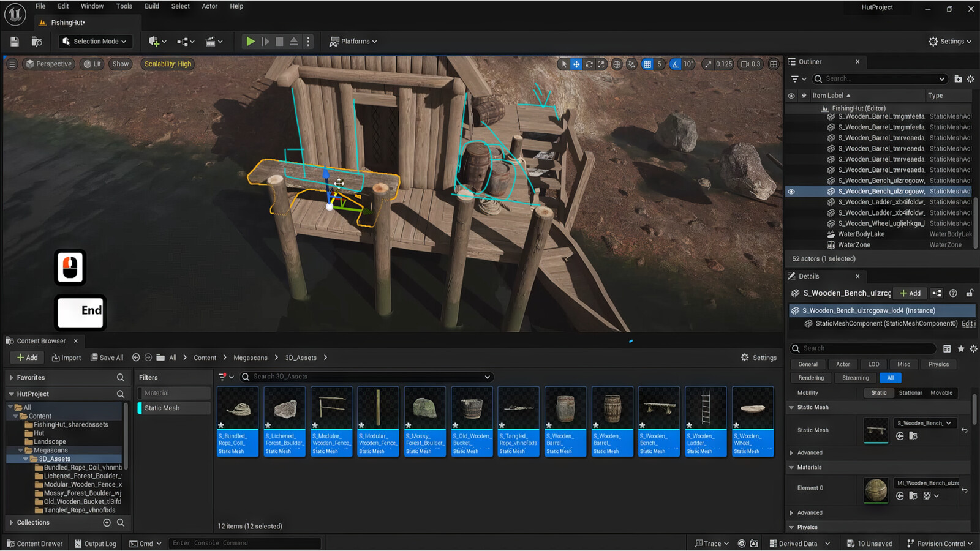This screenshot has width=980, height=551.
Task: Click the Outliner filter funnel icon
Action: pos(796,78)
